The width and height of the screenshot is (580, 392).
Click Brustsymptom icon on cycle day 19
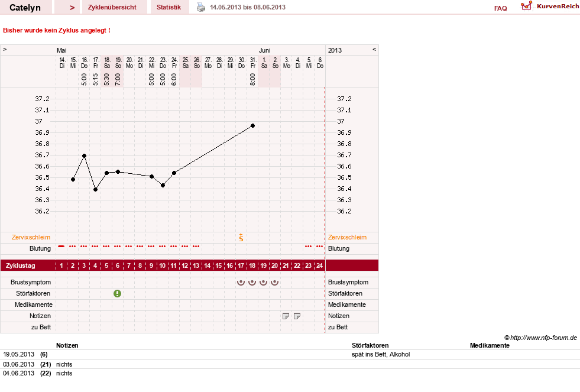click(263, 282)
